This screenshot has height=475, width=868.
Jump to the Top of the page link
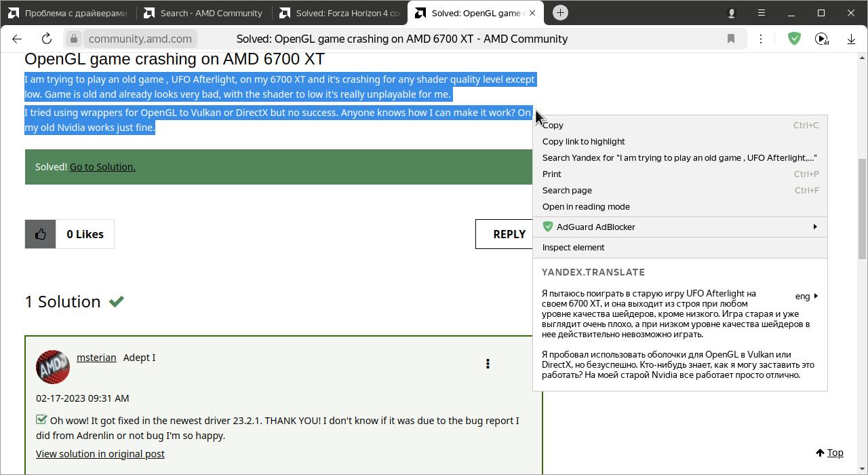pos(829,453)
